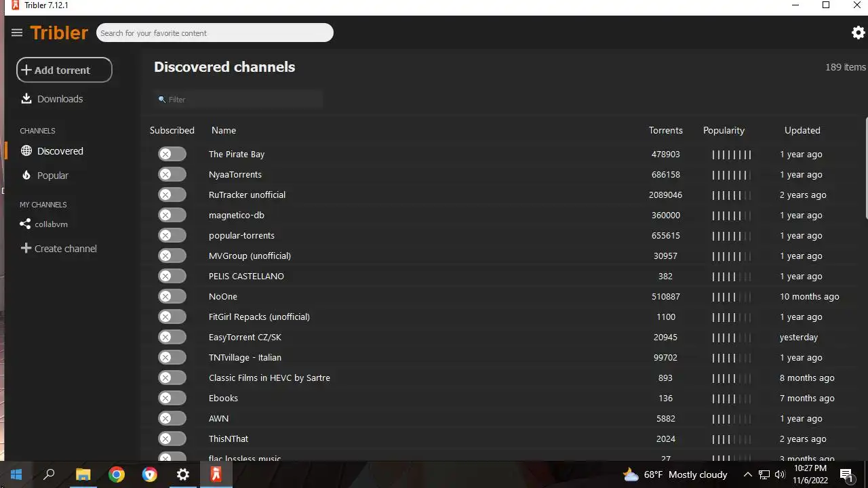
Task: Subscribe to TNTvillage - Italian
Action: click(172, 358)
